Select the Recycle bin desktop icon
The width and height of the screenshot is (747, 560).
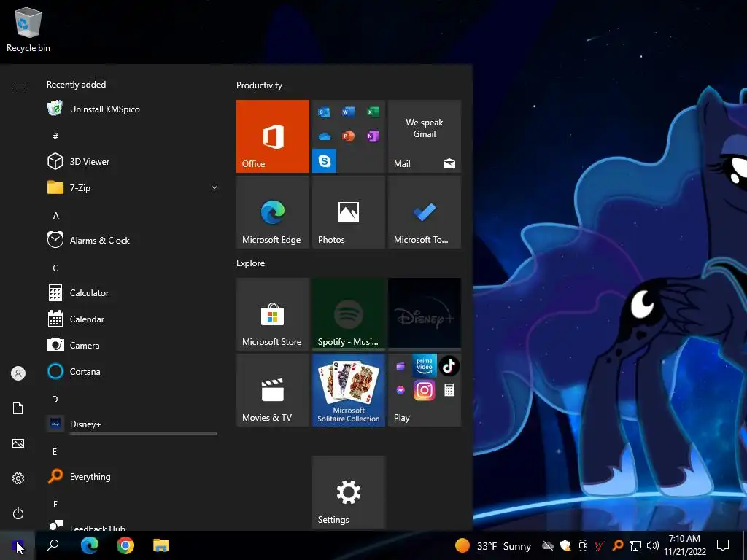[28, 29]
